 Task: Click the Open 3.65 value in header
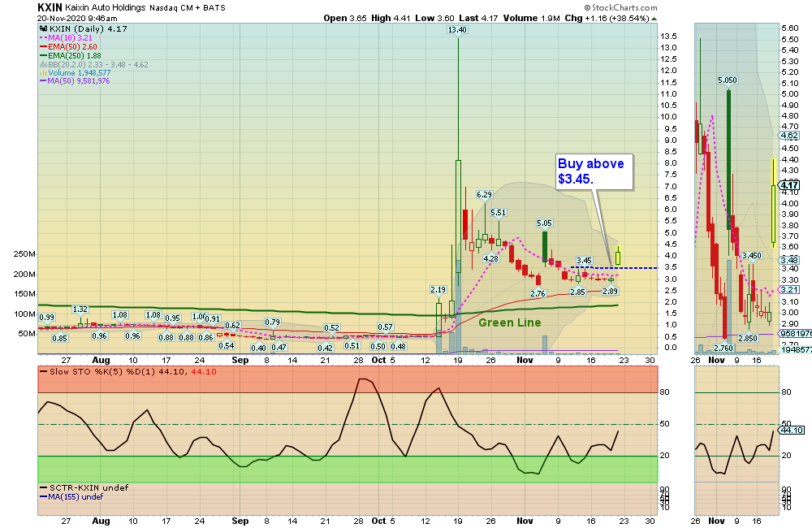pyautogui.click(x=345, y=18)
